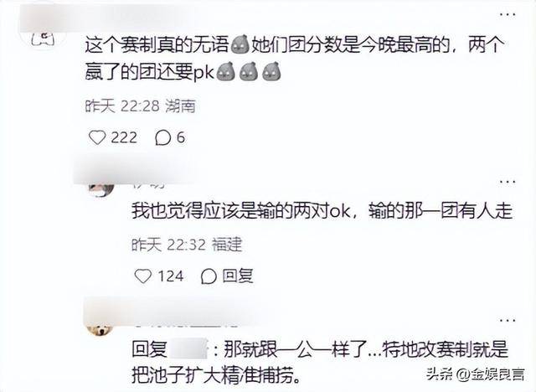The width and height of the screenshot is (536, 392).
Task: Open more options for the top comment
Action: click(x=508, y=15)
